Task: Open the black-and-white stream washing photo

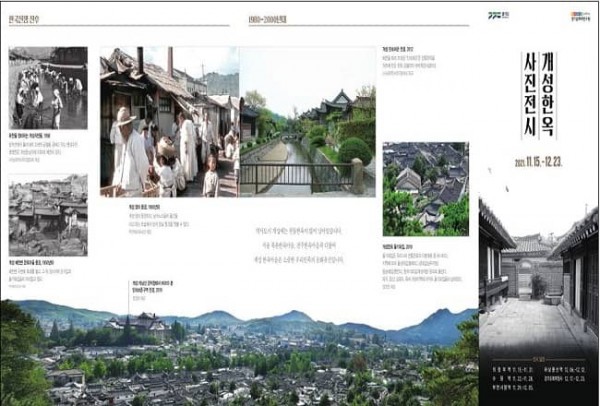Action: pos(47,88)
